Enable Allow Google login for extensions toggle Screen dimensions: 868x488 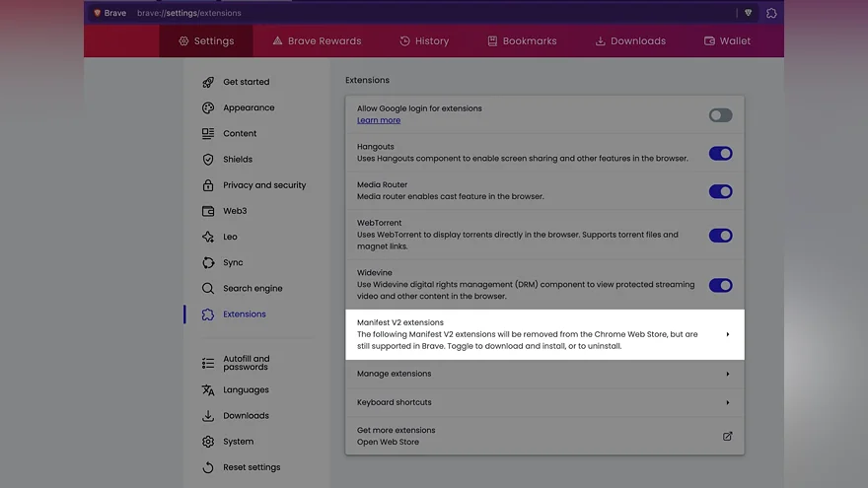tap(721, 115)
